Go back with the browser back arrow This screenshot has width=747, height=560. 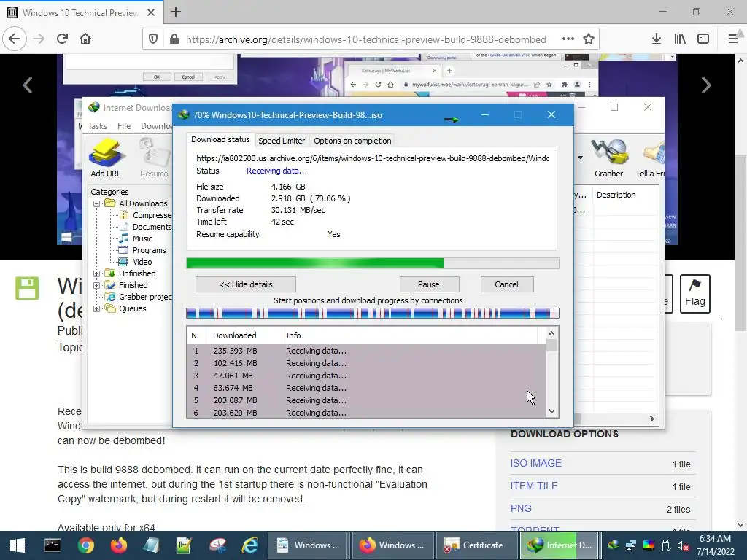pos(15,39)
